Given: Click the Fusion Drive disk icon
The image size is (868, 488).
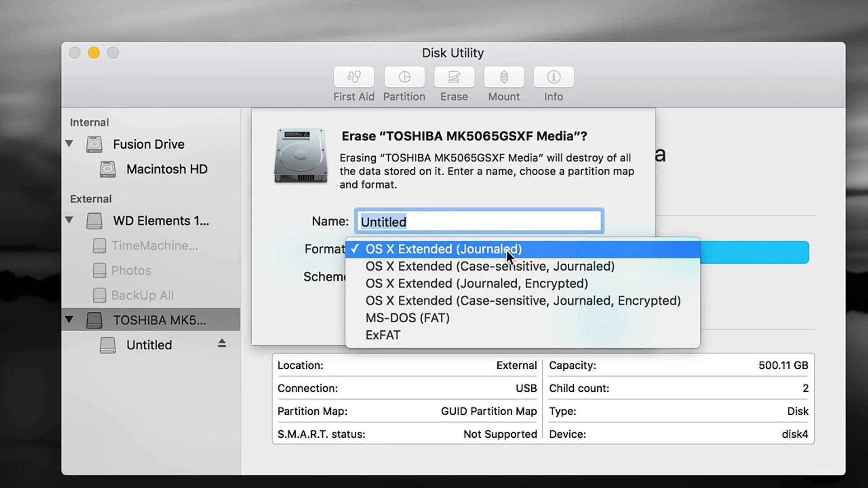Looking at the screenshot, I should click(x=94, y=145).
